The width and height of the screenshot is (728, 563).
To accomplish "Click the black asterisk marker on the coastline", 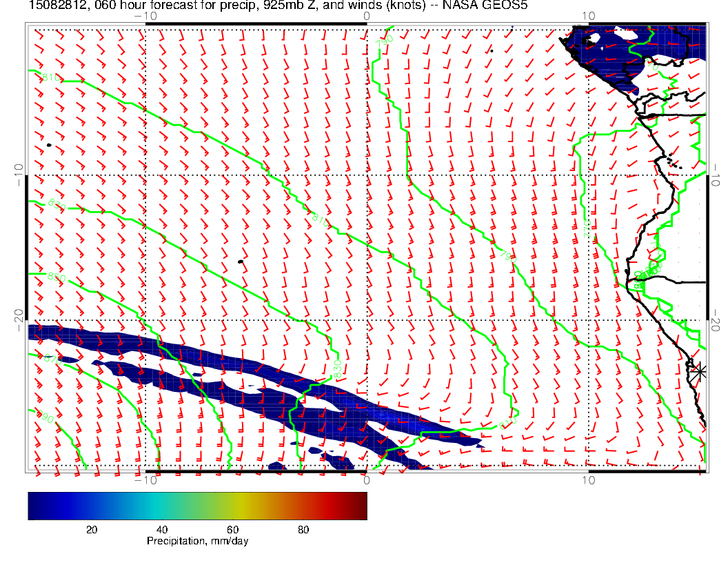I will 700,371.
